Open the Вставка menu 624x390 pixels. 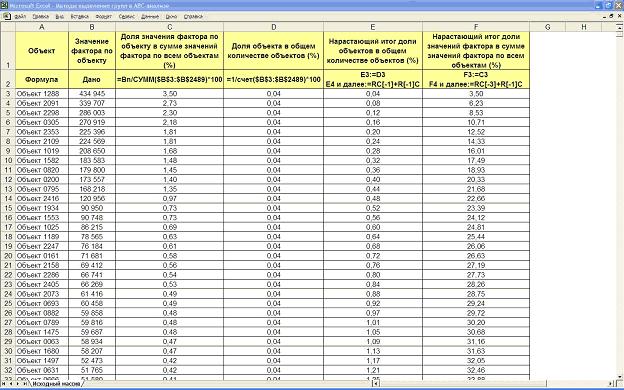click(x=80, y=17)
